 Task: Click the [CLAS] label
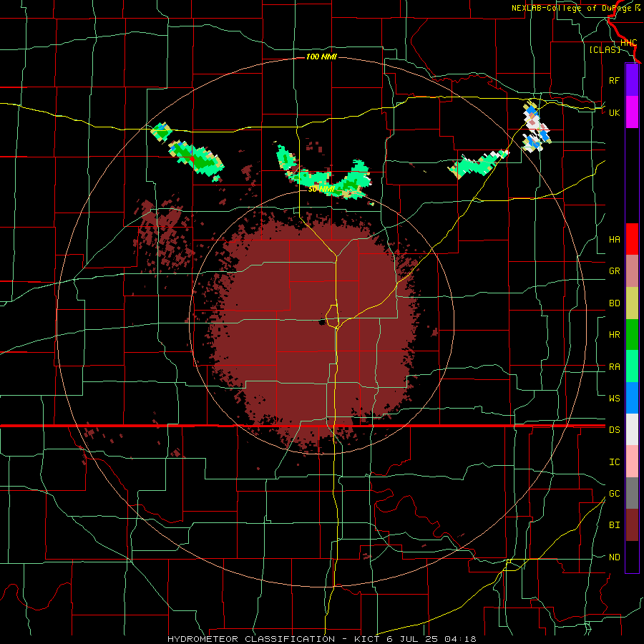click(605, 49)
